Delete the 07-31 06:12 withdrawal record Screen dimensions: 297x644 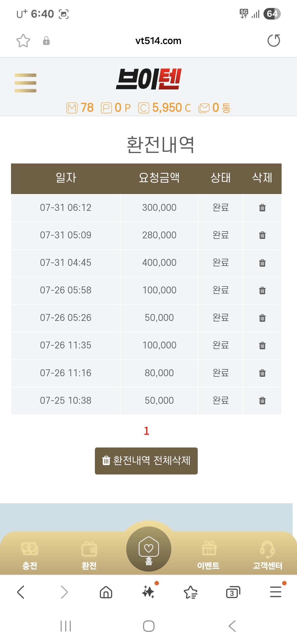[x=262, y=208]
